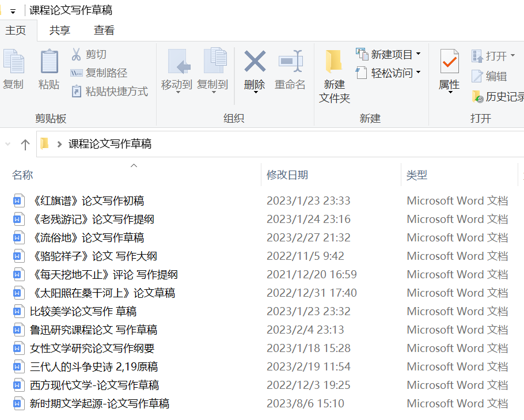The width and height of the screenshot is (524, 420).
Task: Navigate up with the up arrow
Action: [25, 144]
